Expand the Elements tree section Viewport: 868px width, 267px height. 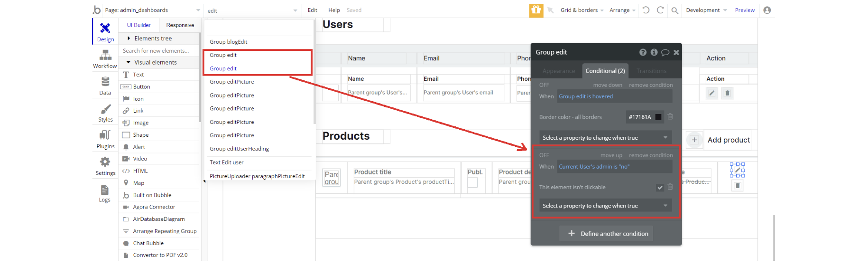(x=153, y=38)
